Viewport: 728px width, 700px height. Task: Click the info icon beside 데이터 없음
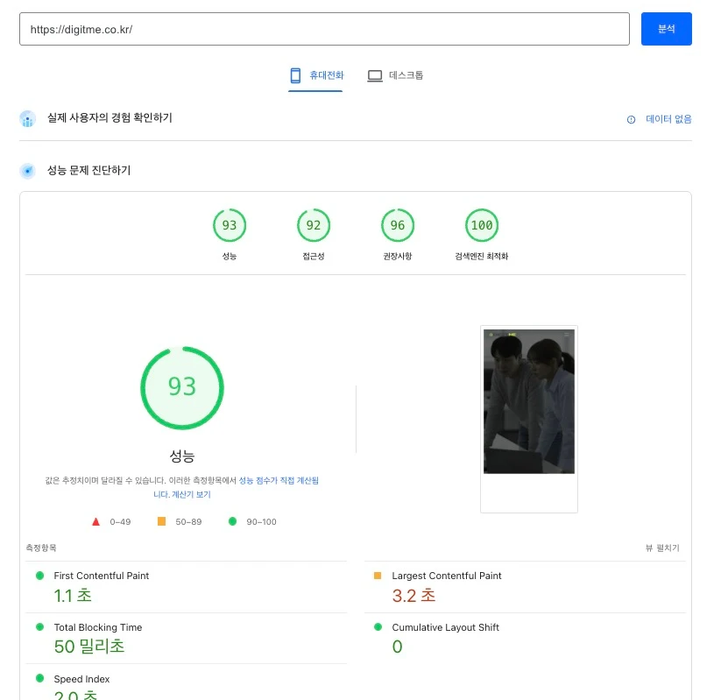(x=632, y=118)
